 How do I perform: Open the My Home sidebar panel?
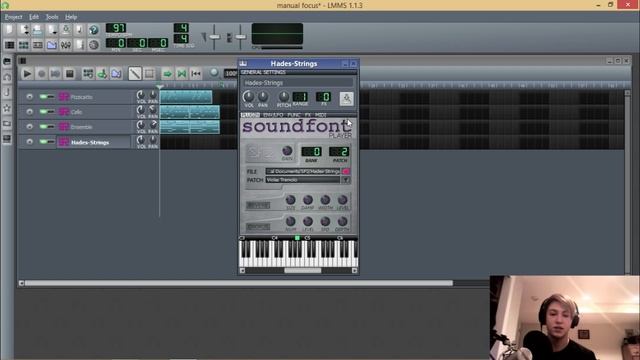click(7, 123)
